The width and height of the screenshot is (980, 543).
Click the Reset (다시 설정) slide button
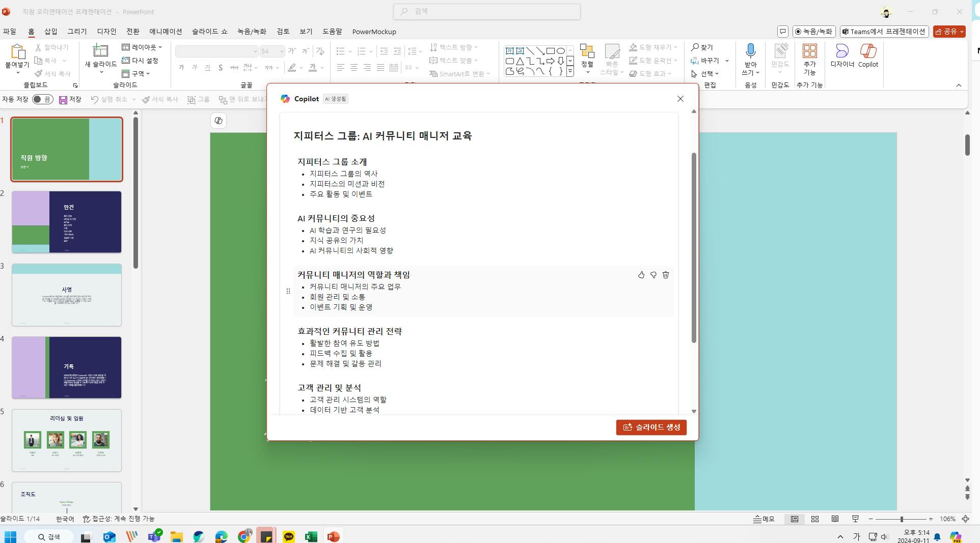140,61
